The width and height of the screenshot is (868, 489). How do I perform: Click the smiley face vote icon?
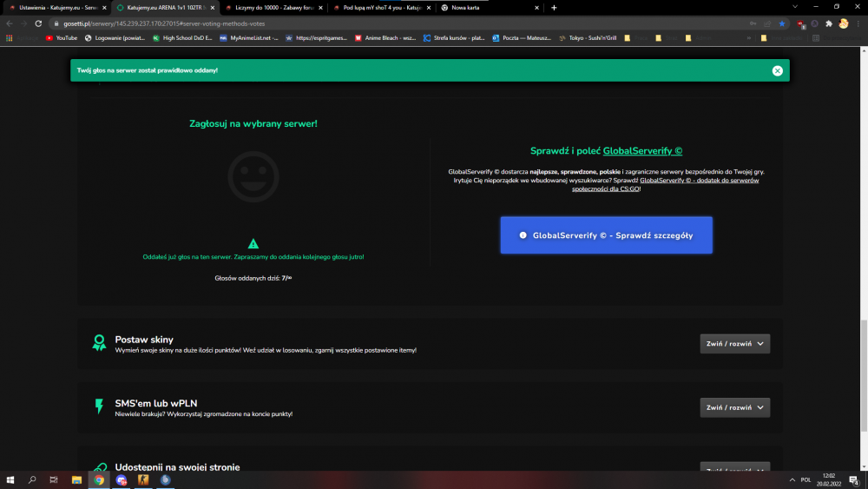click(253, 176)
